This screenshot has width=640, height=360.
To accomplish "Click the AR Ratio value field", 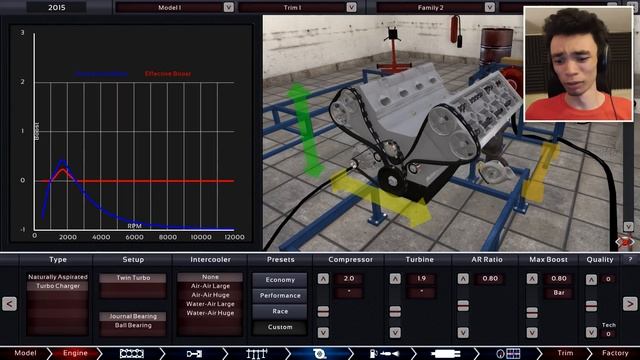I will (490, 279).
